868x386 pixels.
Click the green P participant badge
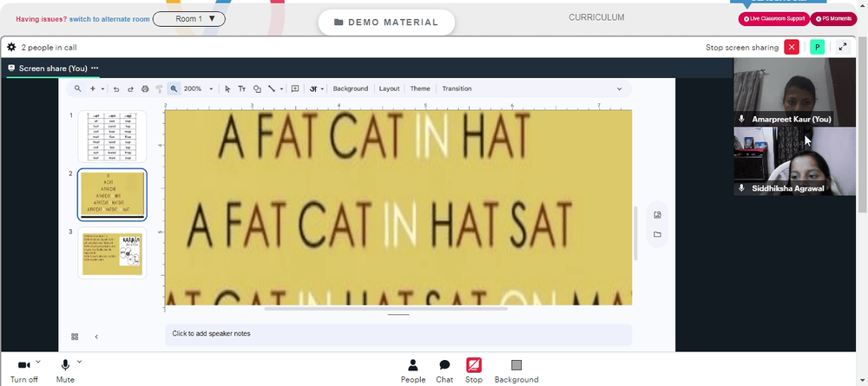(x=817, y=47)
